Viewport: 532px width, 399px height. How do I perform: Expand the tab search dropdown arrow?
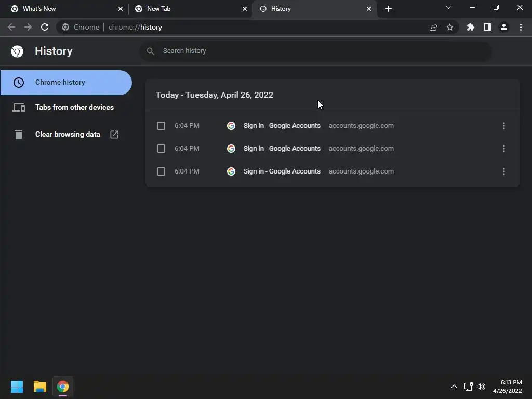[x=448, y=8]
